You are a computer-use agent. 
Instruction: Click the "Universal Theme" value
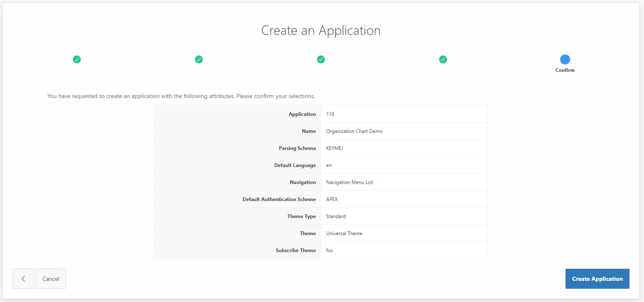coord(344,233)
